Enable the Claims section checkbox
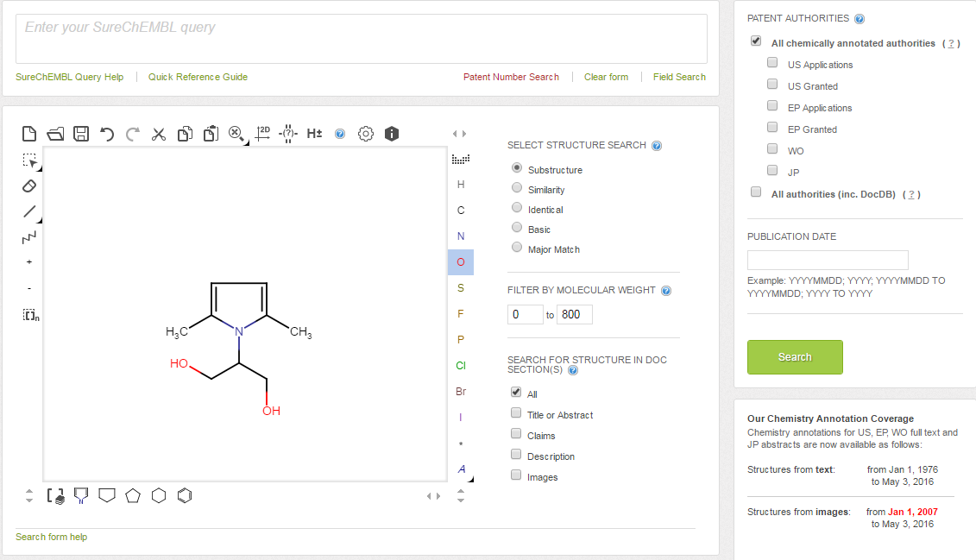The height and width of the screenshot is (560, 976). point(516,435)
